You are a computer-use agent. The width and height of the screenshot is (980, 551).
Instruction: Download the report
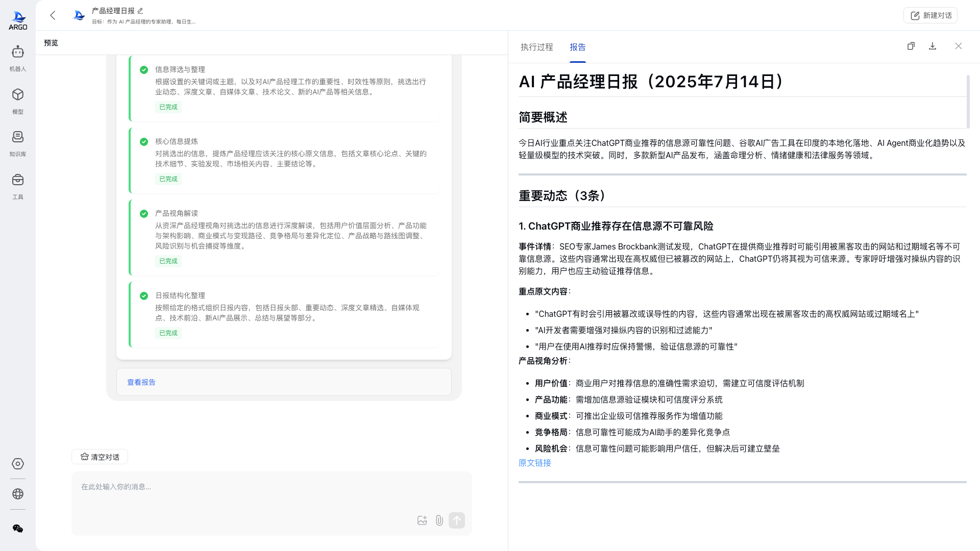click(x=933, y=46)
